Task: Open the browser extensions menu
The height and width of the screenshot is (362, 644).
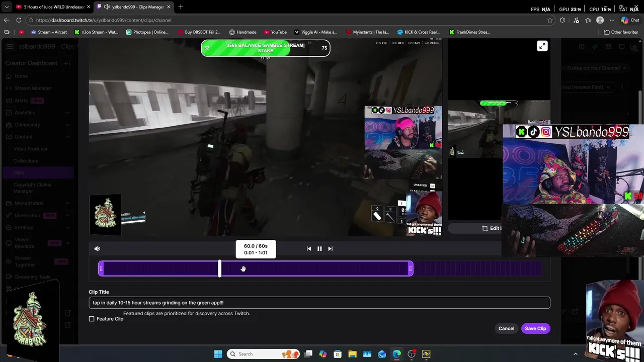Action: click(562, 20)
